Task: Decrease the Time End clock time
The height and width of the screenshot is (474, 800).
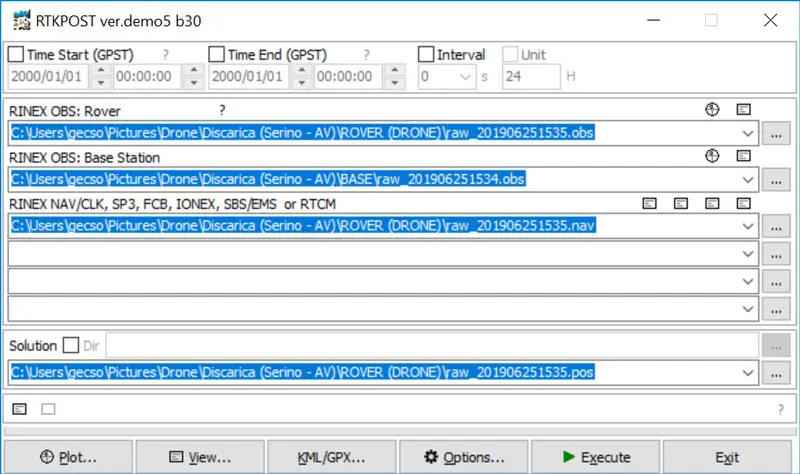Action: 394,83
